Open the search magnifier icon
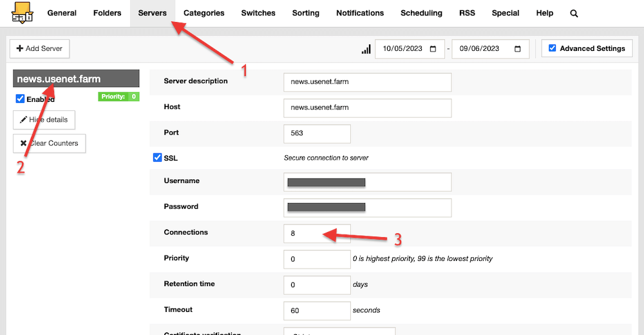This screenshot has height=335, width=644. (x=574, y=13)
